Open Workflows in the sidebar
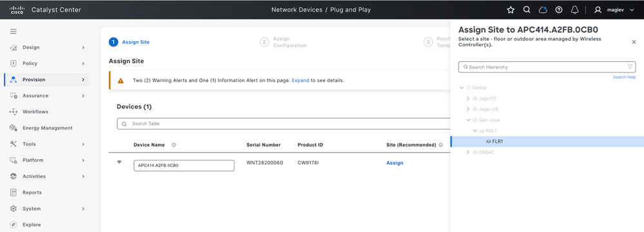 click(x=35, y=111)
